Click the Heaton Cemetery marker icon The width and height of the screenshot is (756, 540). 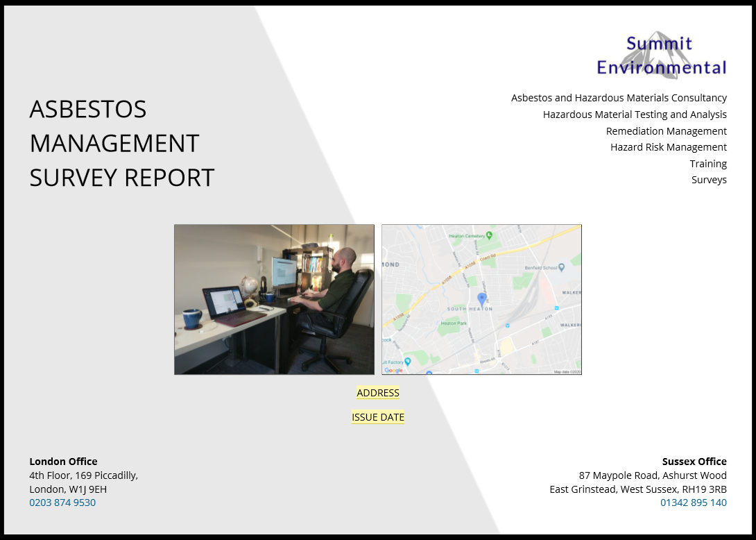pos(488,236)
